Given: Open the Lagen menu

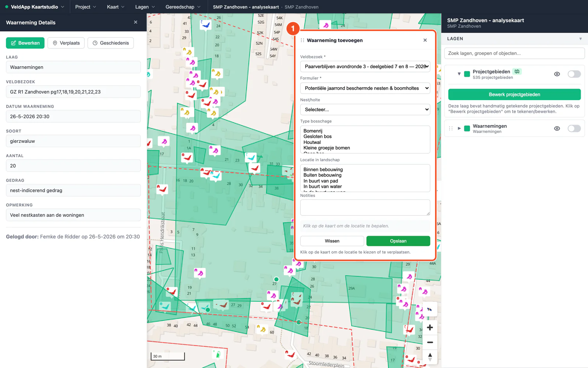Looking at the screenshot, I should (145, 7).
